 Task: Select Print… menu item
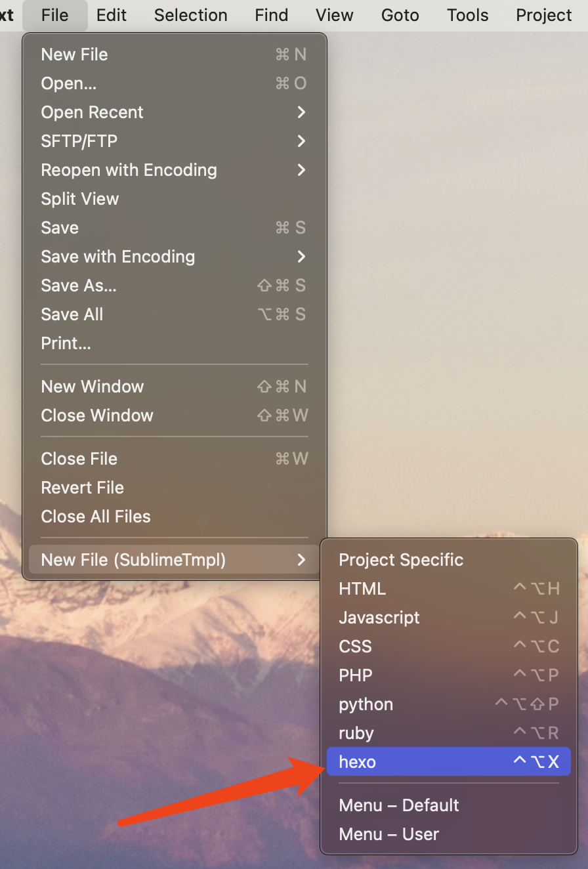point(175,343)
